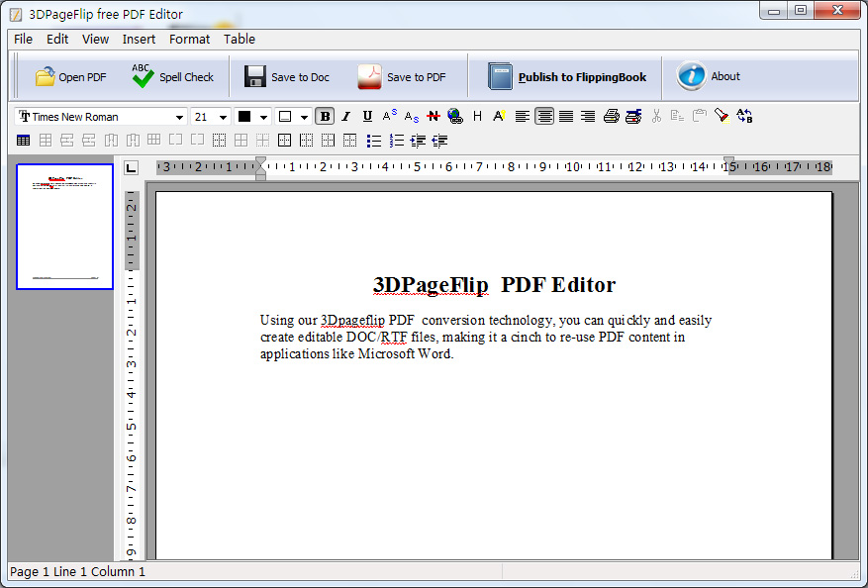
Task: Click the '3DPageFlip PDF Editor' heading
Action: tap(494, 284)
